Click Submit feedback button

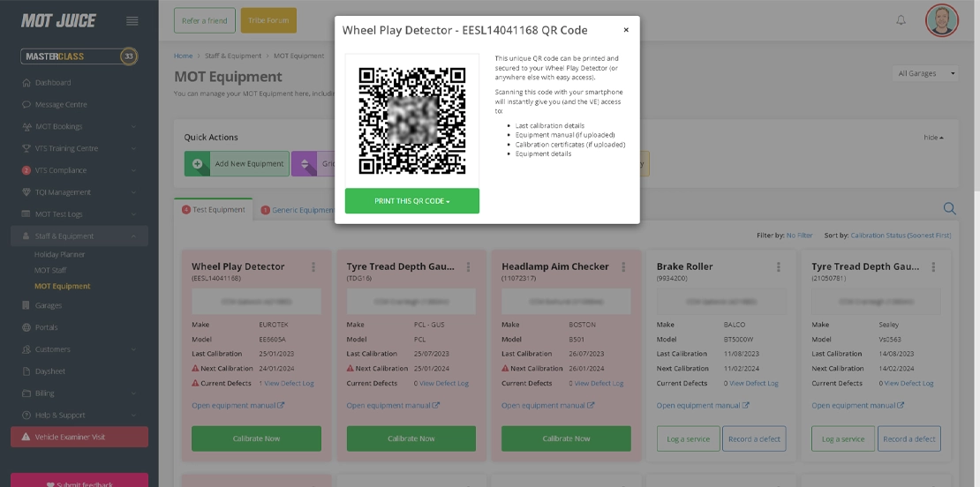[79, 480]
